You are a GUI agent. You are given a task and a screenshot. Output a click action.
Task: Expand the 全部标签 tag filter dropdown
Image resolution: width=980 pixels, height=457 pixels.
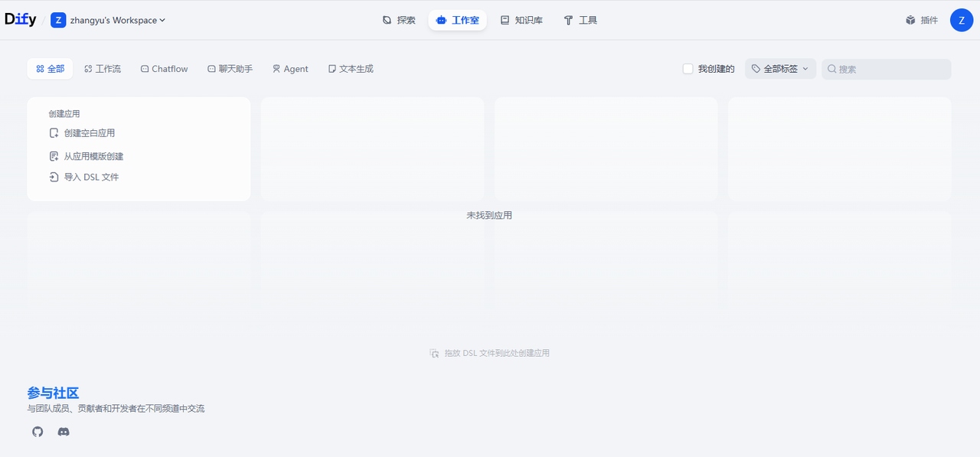(780, 69)
